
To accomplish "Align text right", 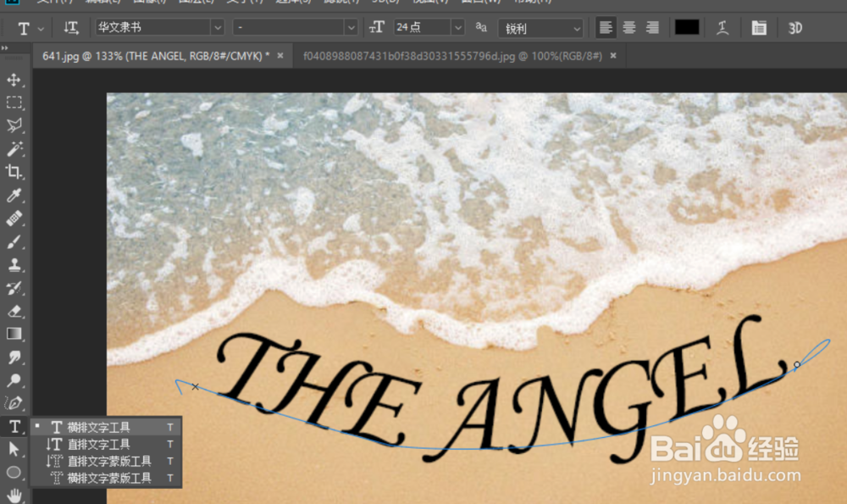I will tap(652, 28).
